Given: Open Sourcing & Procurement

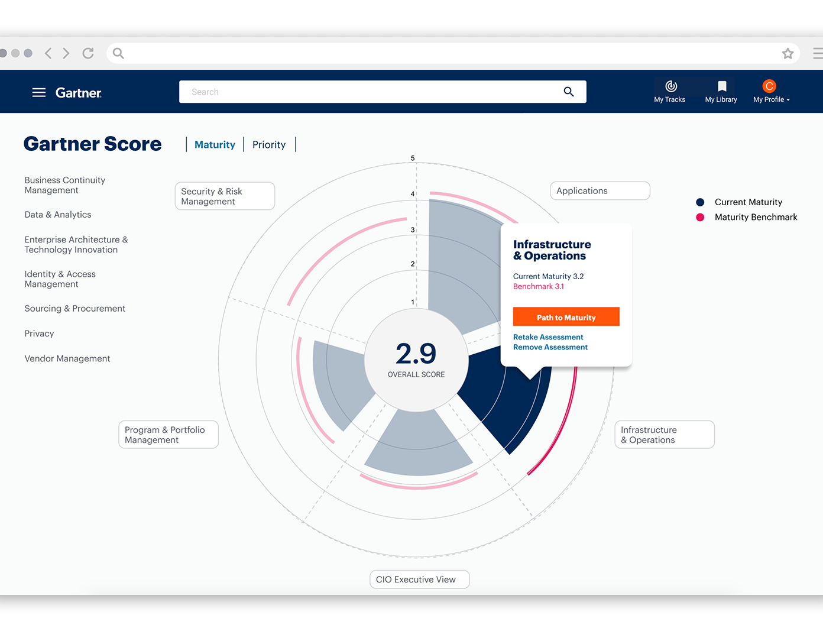Looking at the screenshot, I should pos(75,309).
